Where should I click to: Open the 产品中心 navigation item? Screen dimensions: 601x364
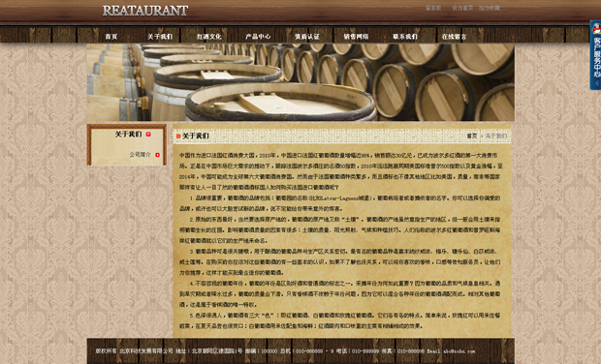click(x=258, y=37)
